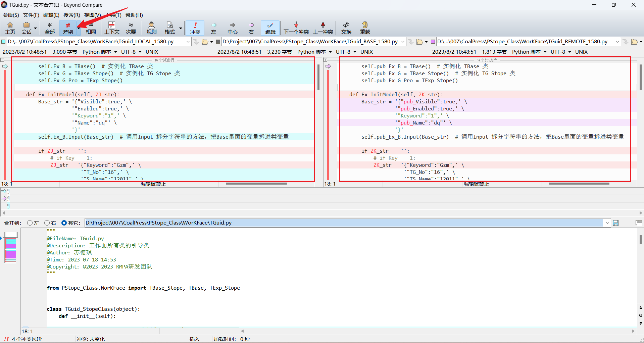Jump to 下一个冲突 next conflict

296,28
